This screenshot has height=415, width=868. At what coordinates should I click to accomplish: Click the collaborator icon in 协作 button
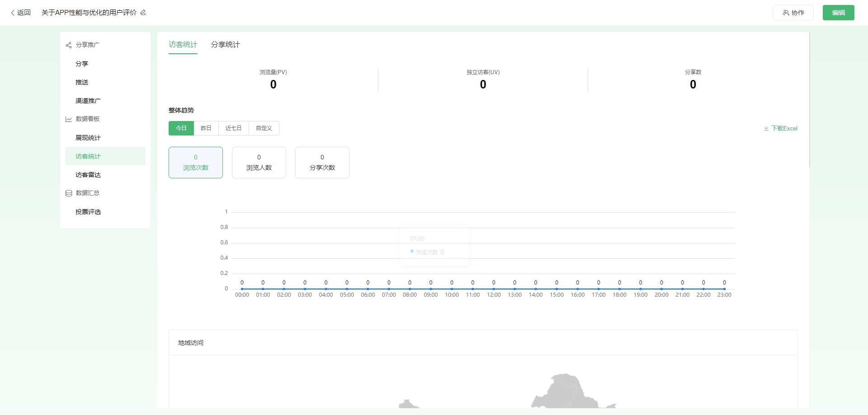786,13
